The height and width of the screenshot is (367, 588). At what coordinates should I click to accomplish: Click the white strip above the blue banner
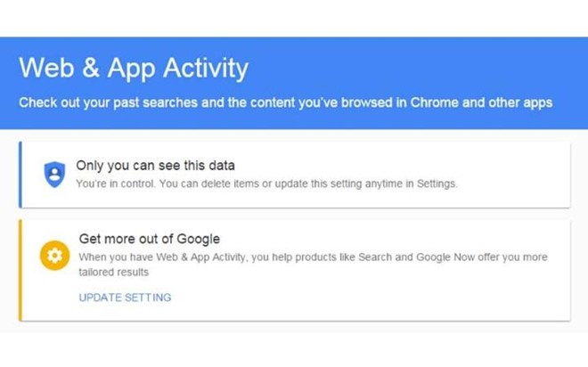pyautogui.click(x=294, y=18)
